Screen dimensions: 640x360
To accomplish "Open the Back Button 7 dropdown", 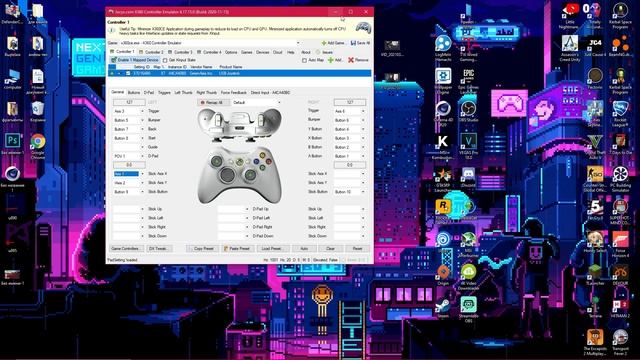I will 142,129.
